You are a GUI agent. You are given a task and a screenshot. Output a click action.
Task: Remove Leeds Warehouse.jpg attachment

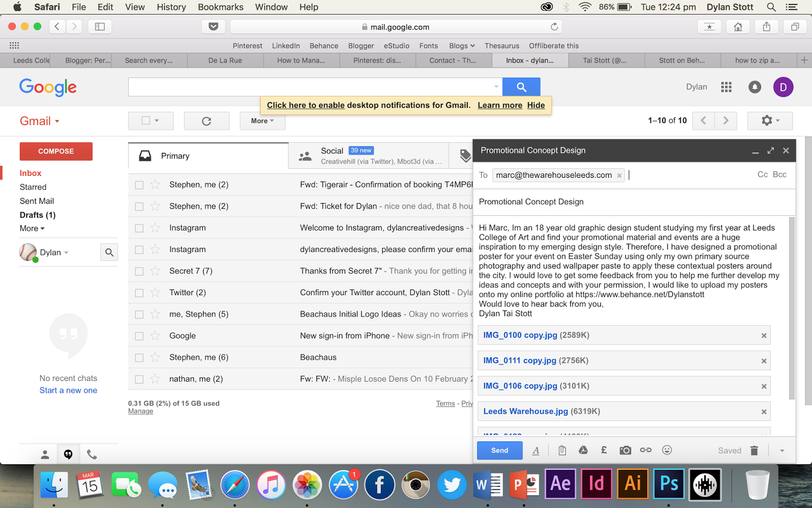click(764, 412)
